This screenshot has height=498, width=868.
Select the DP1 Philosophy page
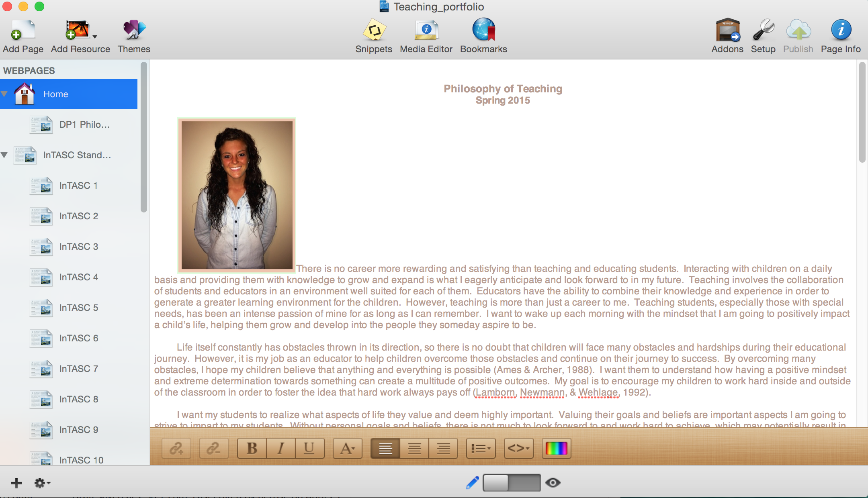(84, 124)
